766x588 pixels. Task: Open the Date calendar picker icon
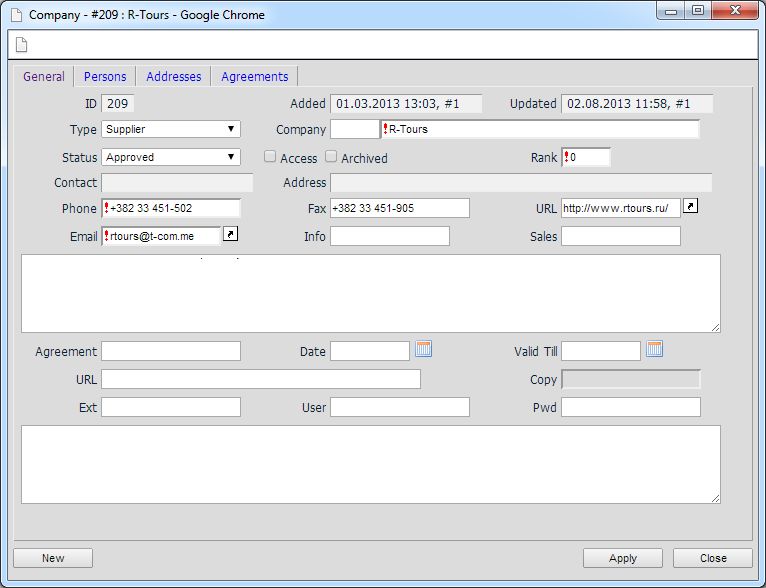(424, 349)
